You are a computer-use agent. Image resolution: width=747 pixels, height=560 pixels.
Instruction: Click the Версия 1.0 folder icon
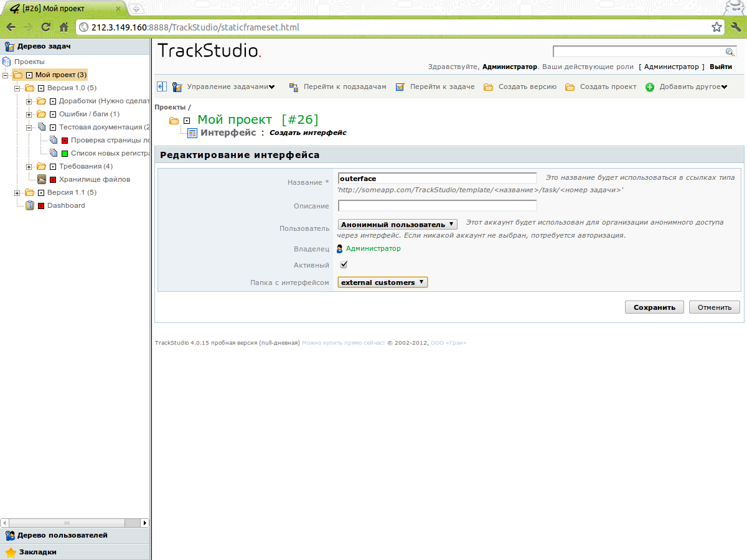[x=29, y=88]
